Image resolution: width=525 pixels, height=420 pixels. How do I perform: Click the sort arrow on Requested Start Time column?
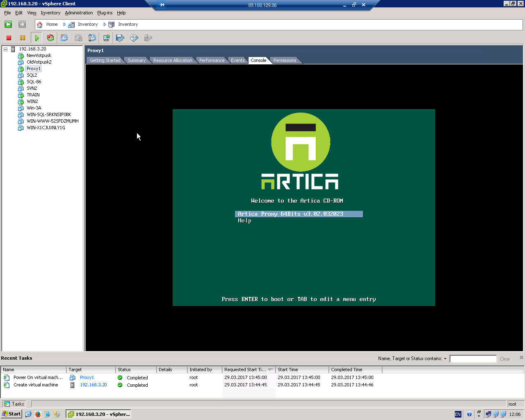tap(270, 370)
